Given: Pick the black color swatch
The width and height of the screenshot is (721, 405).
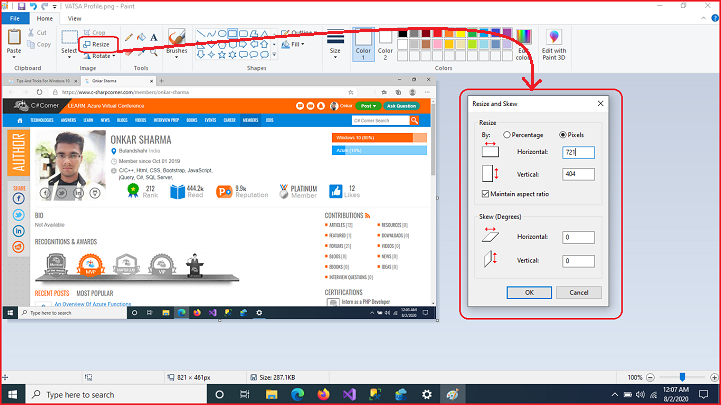Looking at the screenshot, I should click(x=403, y=34).
